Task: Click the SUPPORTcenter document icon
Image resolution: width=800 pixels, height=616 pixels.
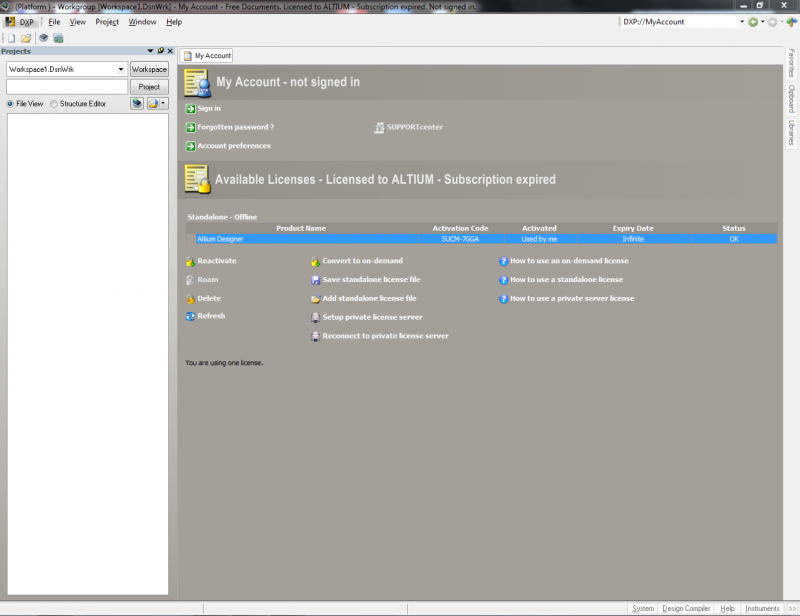Action: pos(379,128)
